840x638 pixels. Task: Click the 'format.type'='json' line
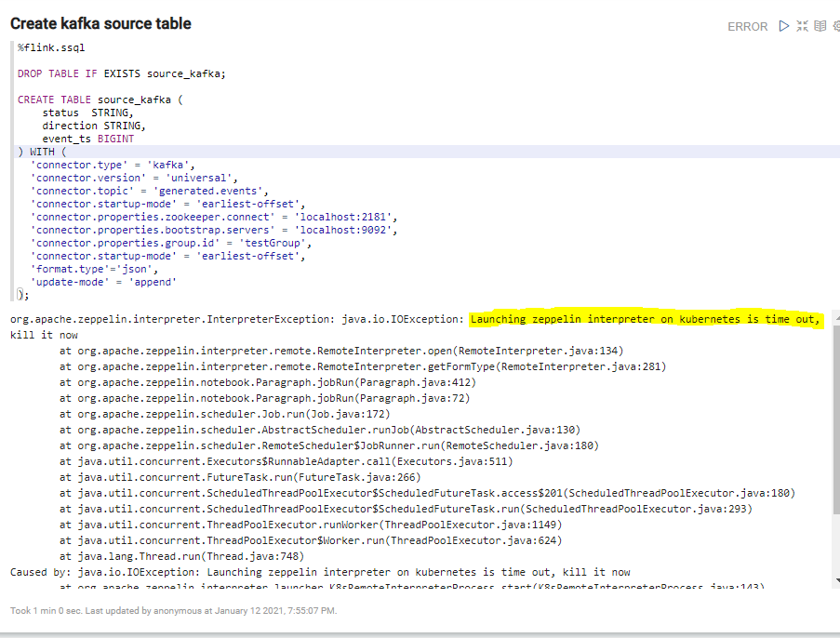(94, 269)
